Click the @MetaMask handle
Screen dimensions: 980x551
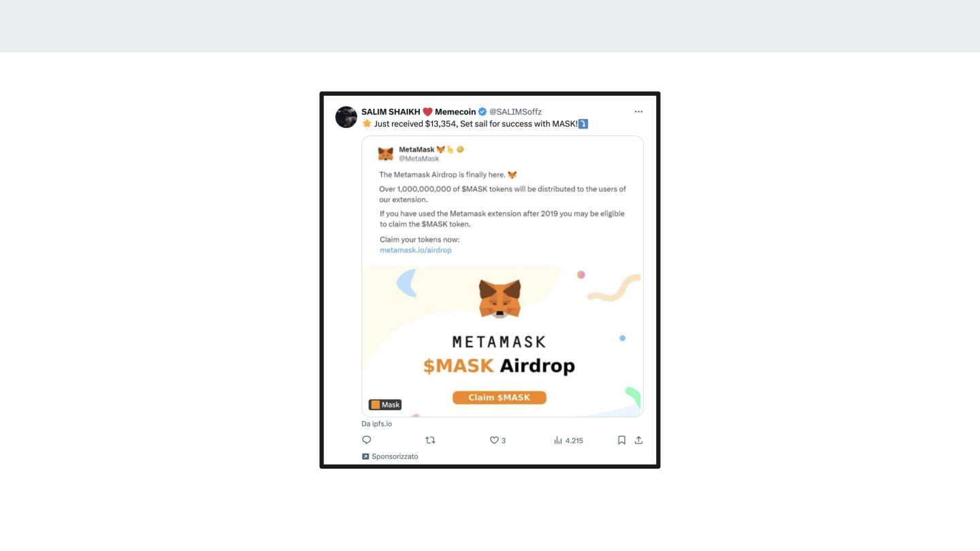click(x=419, y=158)
